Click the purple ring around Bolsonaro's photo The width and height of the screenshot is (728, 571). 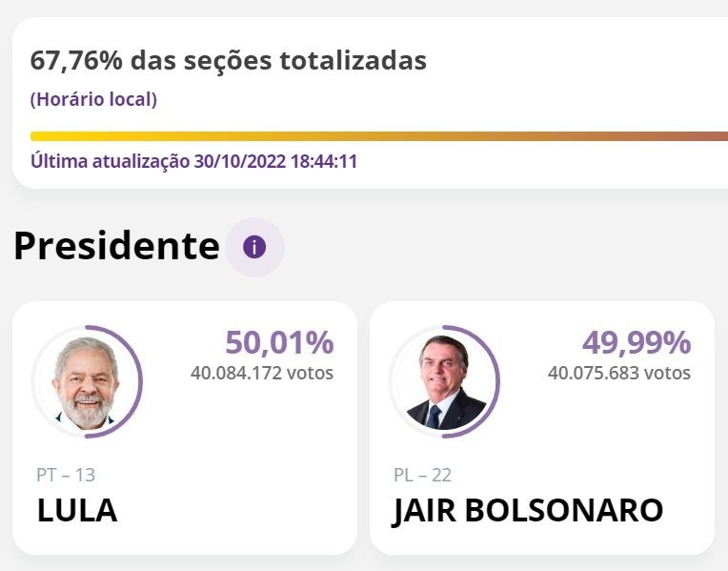(497, 381)
